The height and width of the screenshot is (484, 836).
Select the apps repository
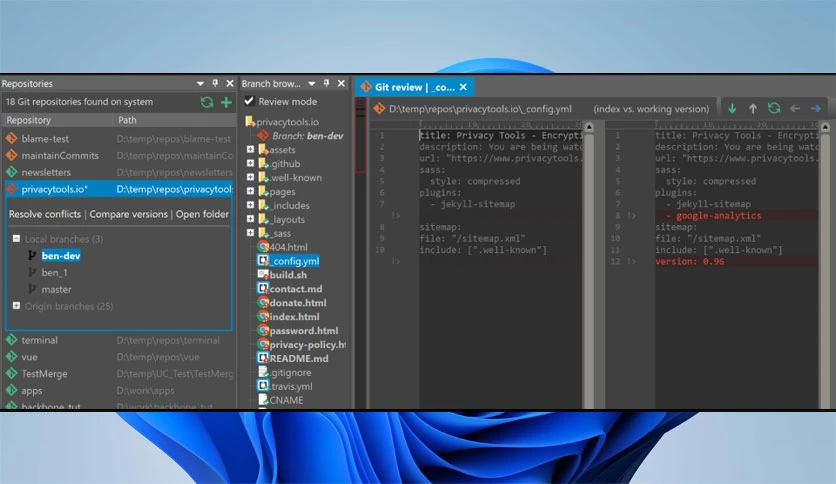coord(118,391)
